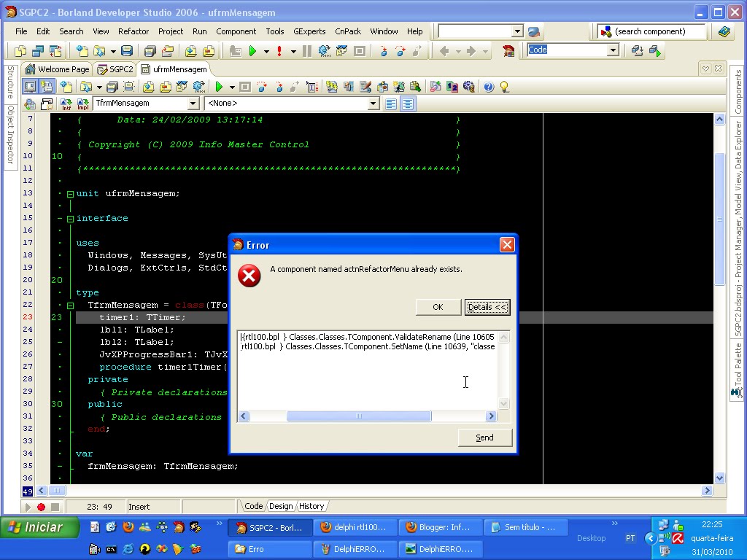The image size is (747, 560).
Task: Click the Impl jump to implementation icon
Action: [x=83, y=104]
